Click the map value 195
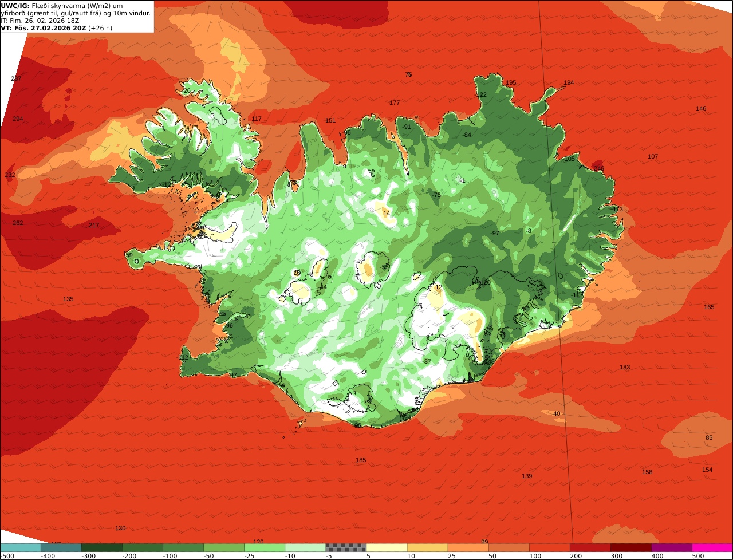 coord(511,82)
